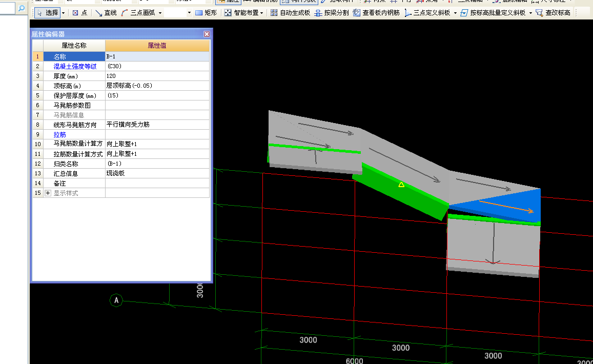
Task: Select the 拉筋数量计算方式 property name
Action: 78,154
